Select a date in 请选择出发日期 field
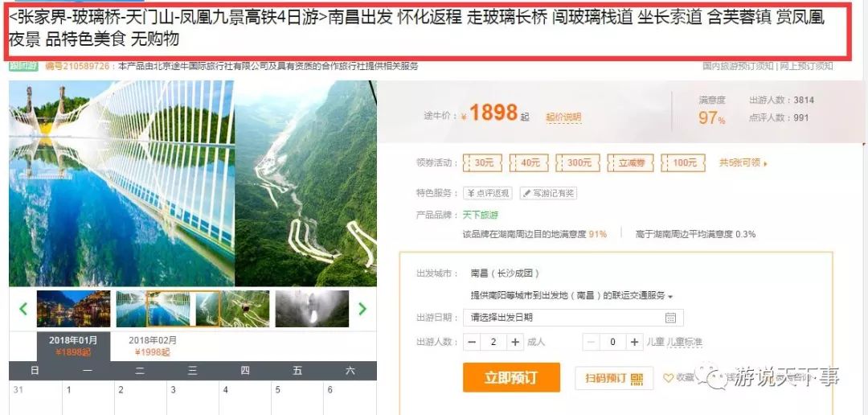The image size is (868, 415). (573, 318)
